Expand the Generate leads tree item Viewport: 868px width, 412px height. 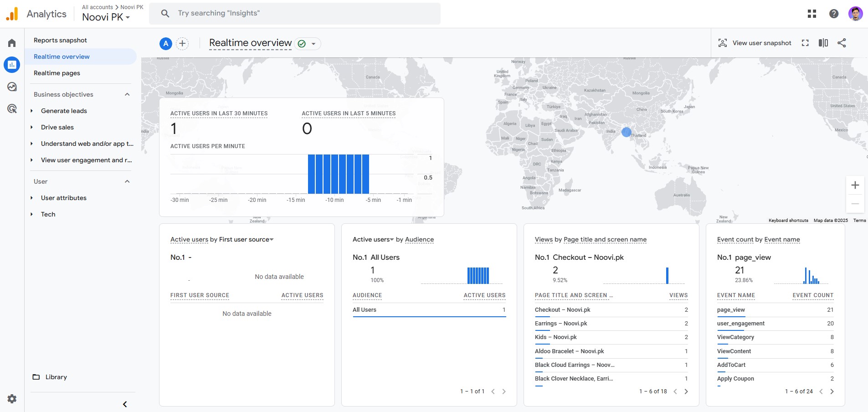(31, 111)
